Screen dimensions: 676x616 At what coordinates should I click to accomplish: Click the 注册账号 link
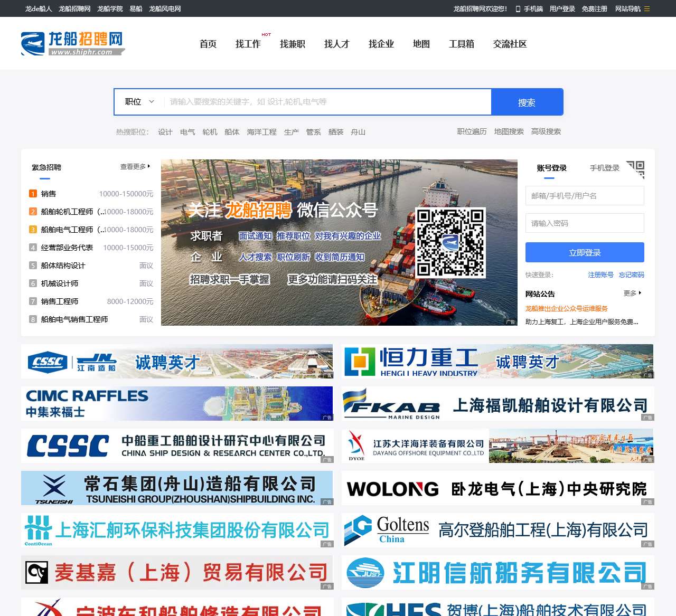601,274
